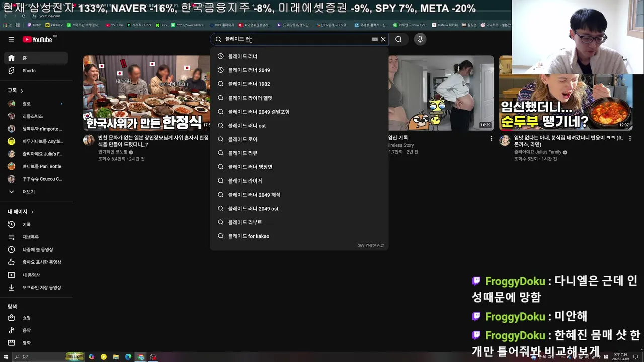Open the 홈 sidebar item

[35, 58]
